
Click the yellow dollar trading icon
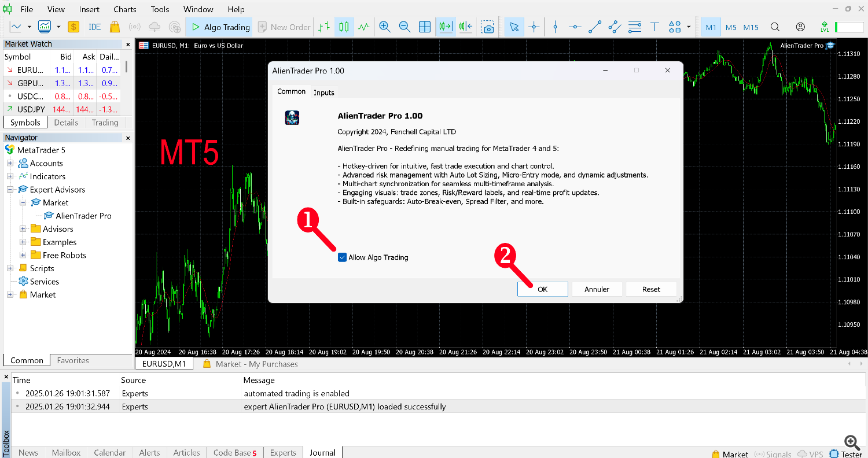click(73, 27)
